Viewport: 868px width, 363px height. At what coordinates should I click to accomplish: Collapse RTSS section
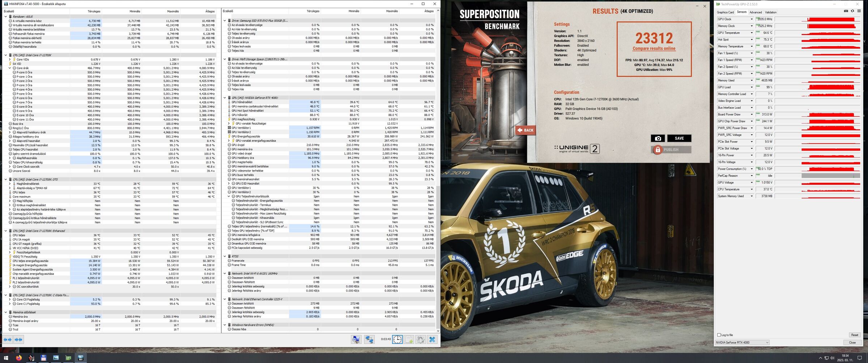225,256
